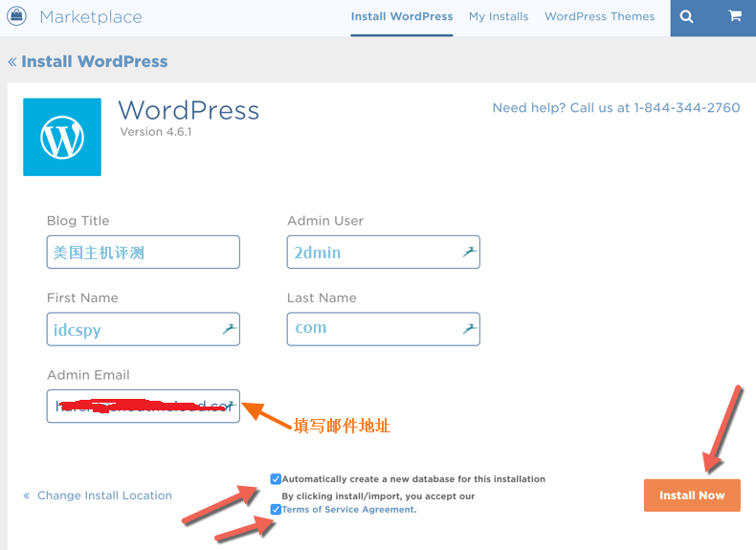Click autofill icon in Admin Email field
The image size is (756, 550).
[232, 406]
